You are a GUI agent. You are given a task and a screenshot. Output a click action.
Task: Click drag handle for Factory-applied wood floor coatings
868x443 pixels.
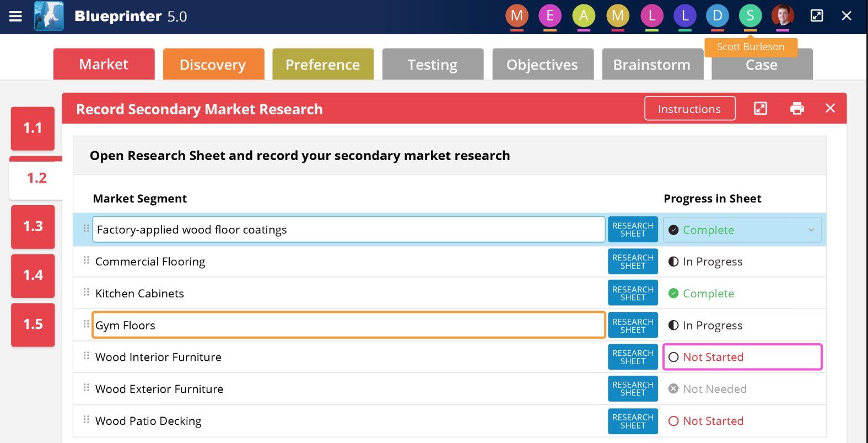pos(87,228)
